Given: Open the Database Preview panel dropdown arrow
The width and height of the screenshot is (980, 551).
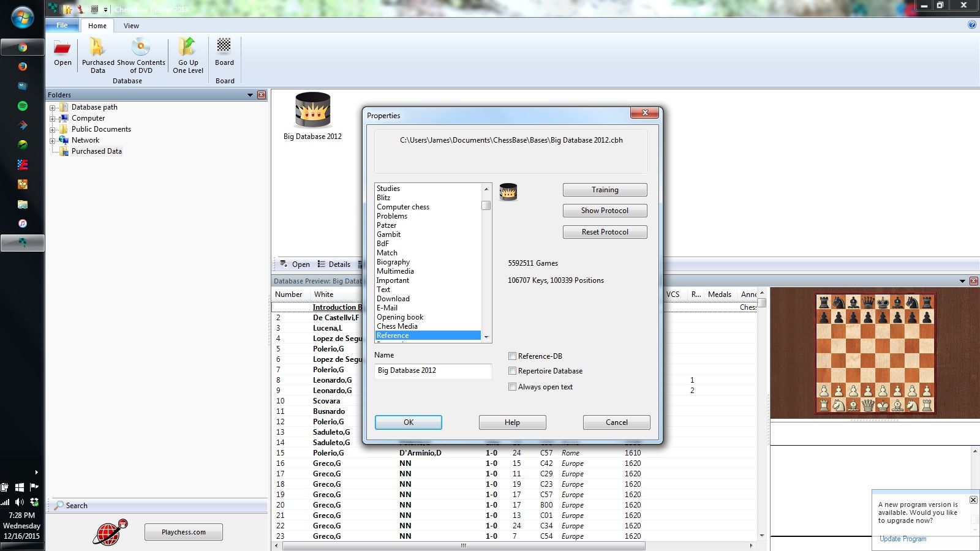Looking at the screenshot, I should pos(962,281).
